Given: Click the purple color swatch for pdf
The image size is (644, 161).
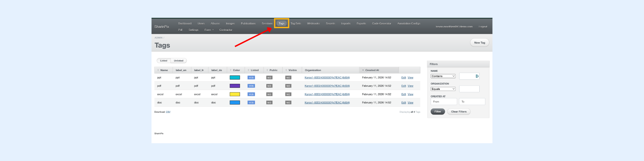Looking at the screenshot, I should click(x=234, y=86).
